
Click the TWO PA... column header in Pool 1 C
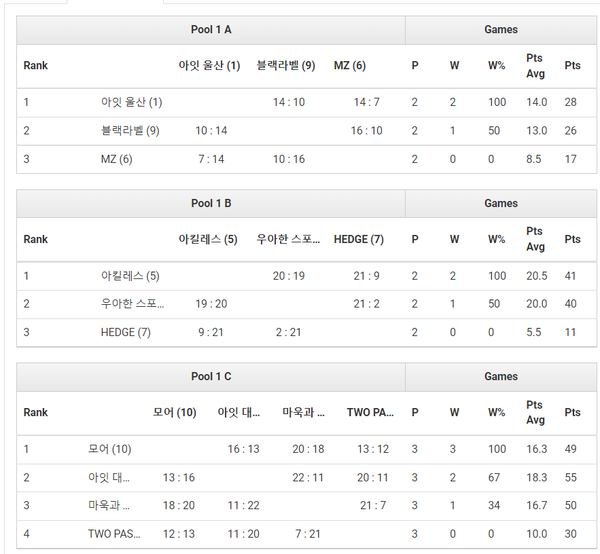[370, 412]
